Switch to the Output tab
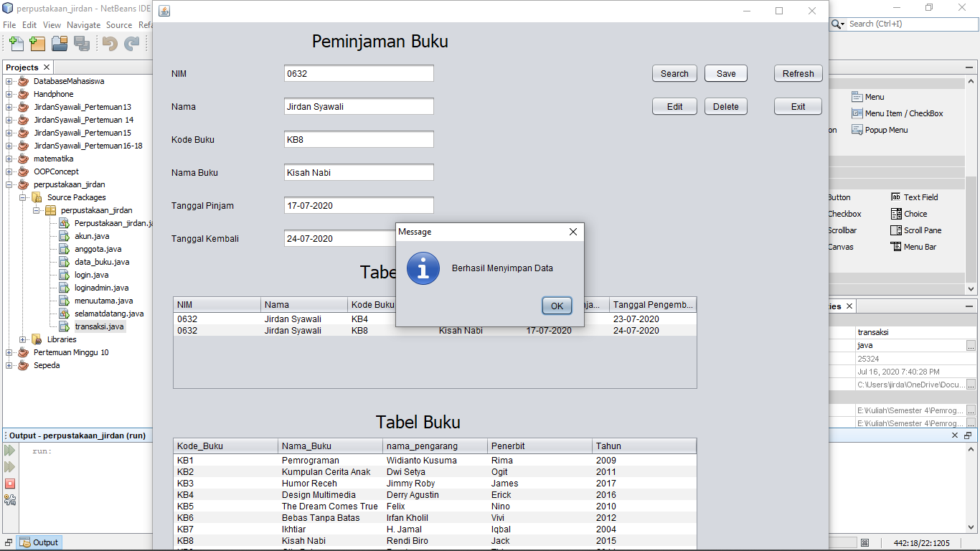The width and height of the screenshot is (980, 551). [39, 542]
